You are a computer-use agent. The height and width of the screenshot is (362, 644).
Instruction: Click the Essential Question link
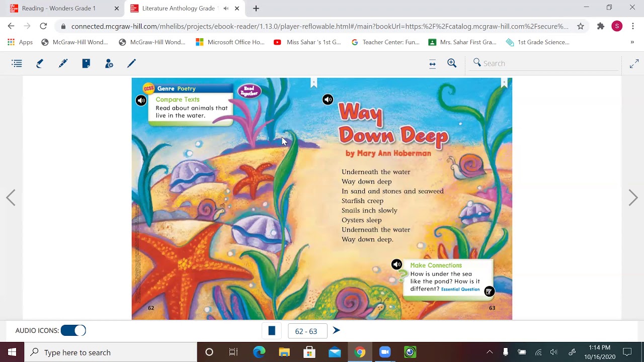point(460,290)
